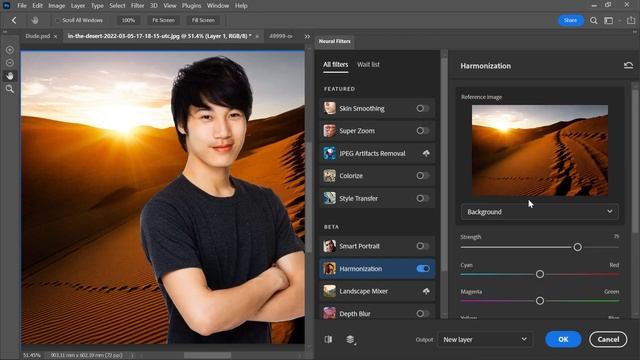Select the Landscape Mixer filter row
Viewport: 640px width, 360px height.
point(377,291)
